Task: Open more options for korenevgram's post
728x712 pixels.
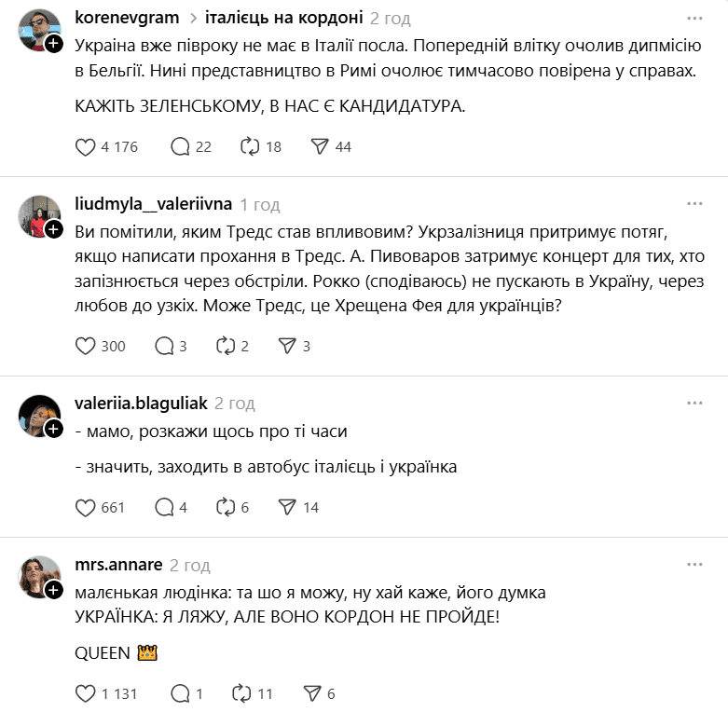Action: (694, 18)
